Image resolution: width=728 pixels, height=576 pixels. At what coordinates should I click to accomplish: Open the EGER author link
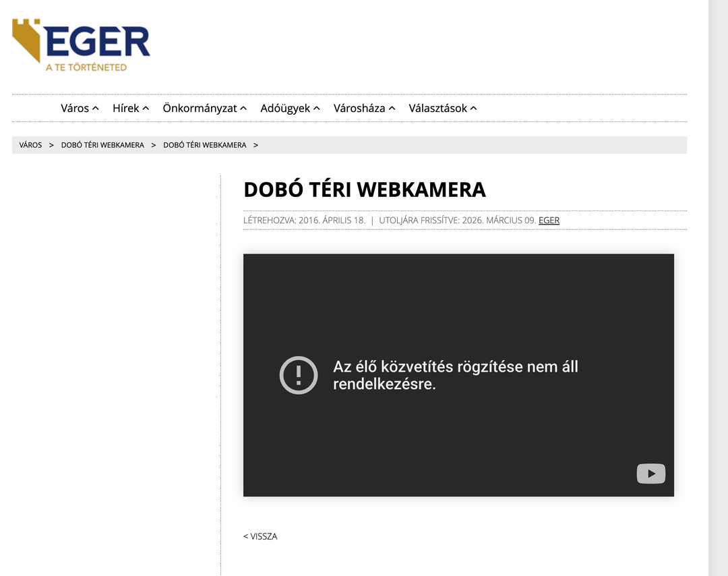click(549, 221)
